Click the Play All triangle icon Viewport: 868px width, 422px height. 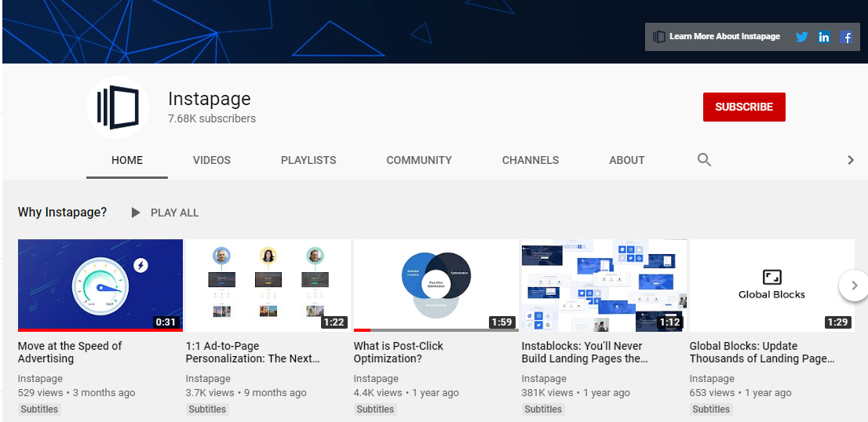coord(136,213)
